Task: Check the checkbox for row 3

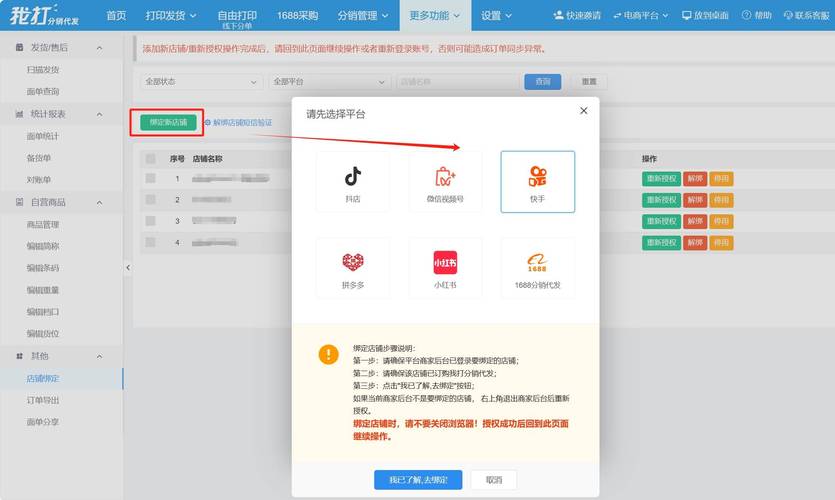Action: (151, 221)
